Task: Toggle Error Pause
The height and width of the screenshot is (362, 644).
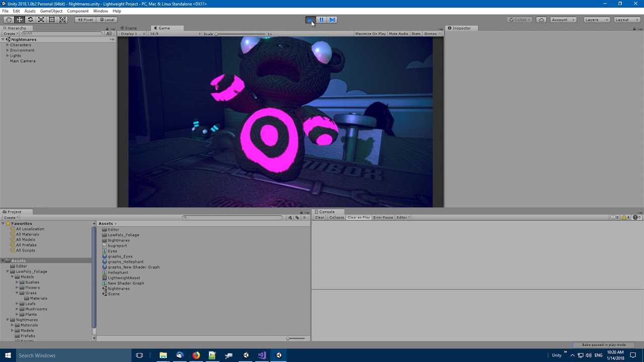Action: tap(383, 217)
